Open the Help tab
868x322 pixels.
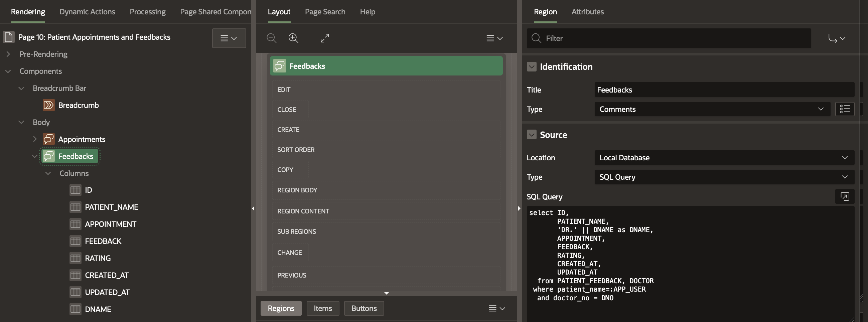point(368,12)
